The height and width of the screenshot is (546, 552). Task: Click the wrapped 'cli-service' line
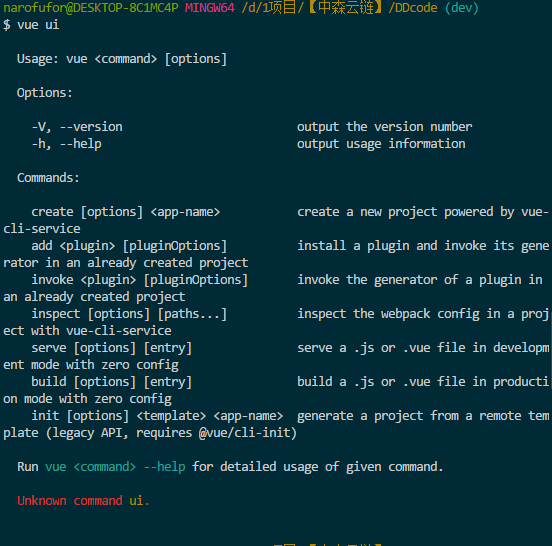(x=42, y=229)
